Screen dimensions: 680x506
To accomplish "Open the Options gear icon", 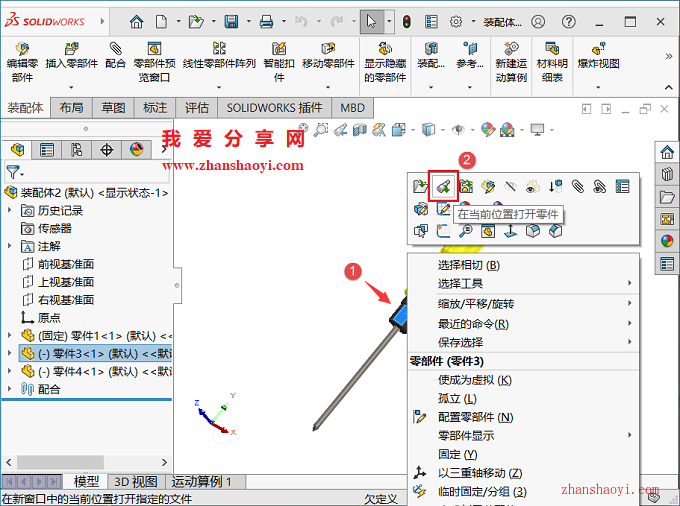I will (456, 21).
